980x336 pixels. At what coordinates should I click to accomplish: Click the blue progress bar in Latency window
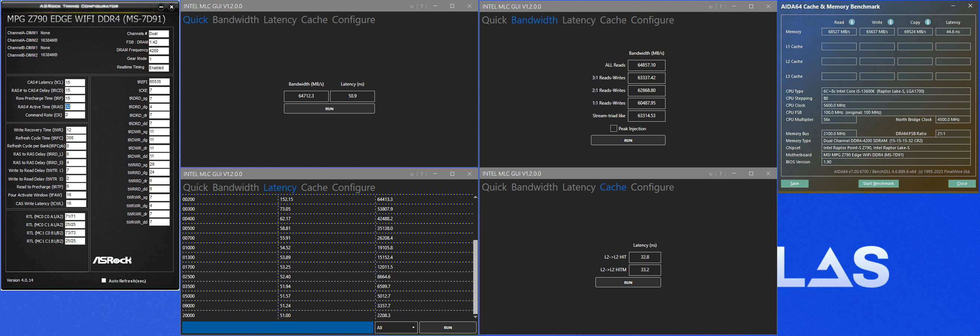click(x=278, y=328)
